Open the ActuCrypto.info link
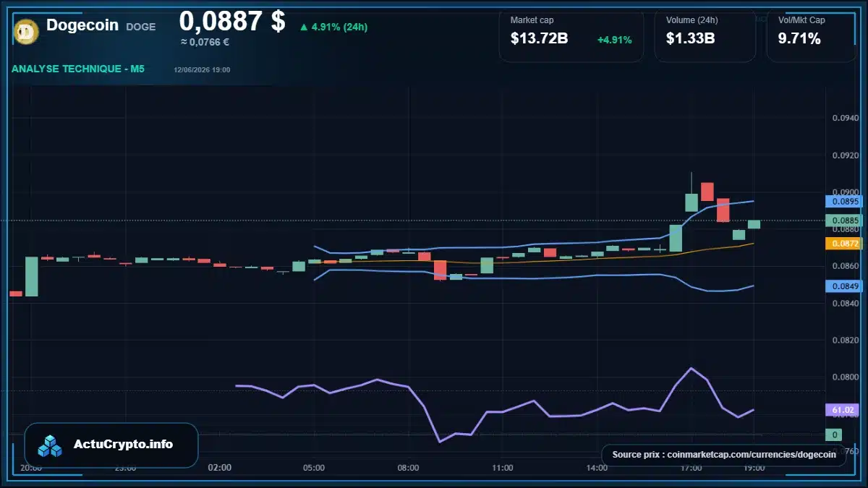This screenshot has width=868, height=488. click(123, 445)
